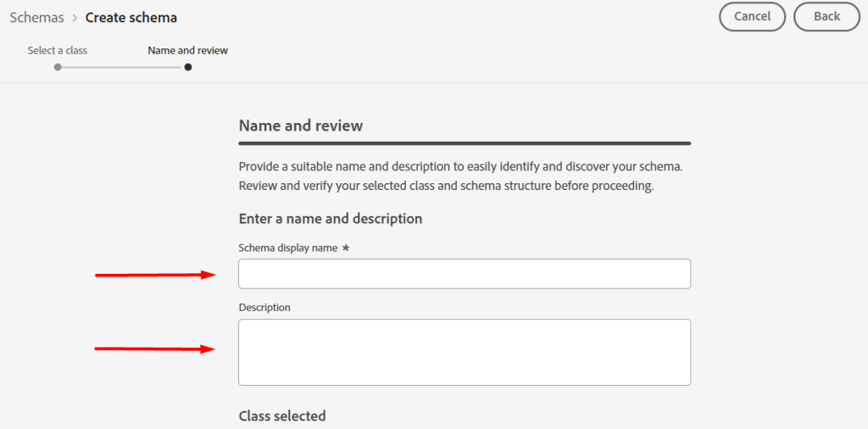Screen dimensions: 868x429
Task: Go to the previous step with Back
Action: [x=827, y=17]
